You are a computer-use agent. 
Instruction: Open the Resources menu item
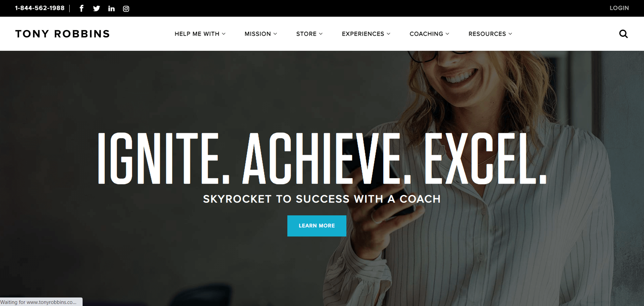pos(487,34)
